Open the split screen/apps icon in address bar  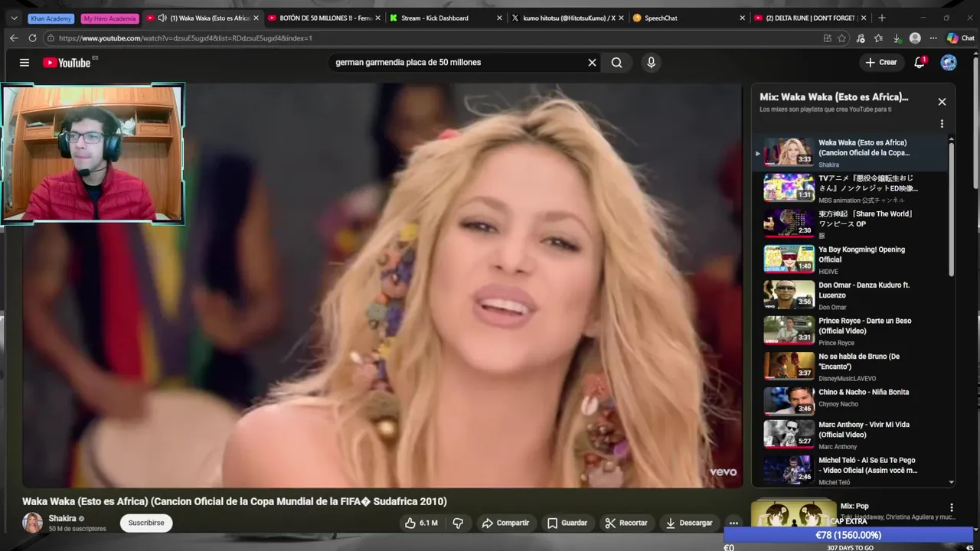point(827,37)
